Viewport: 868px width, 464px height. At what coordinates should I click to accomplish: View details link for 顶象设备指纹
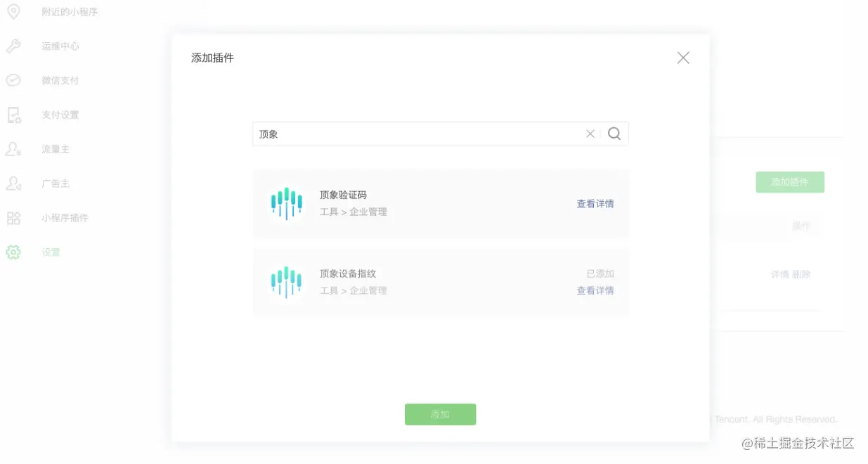pyautogui.click(x=595, y=290)
